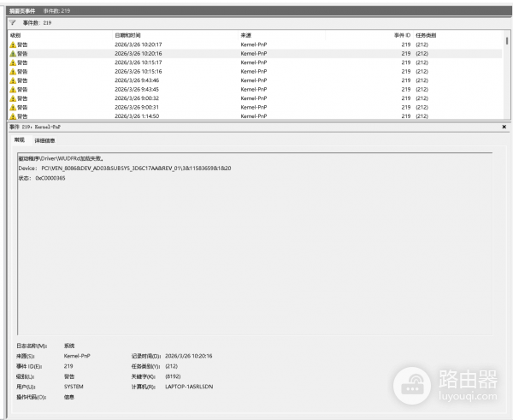Select the event dated 2026/3/26 10:20:16
The image size is (513, 420).
click(x=255, y=53)
